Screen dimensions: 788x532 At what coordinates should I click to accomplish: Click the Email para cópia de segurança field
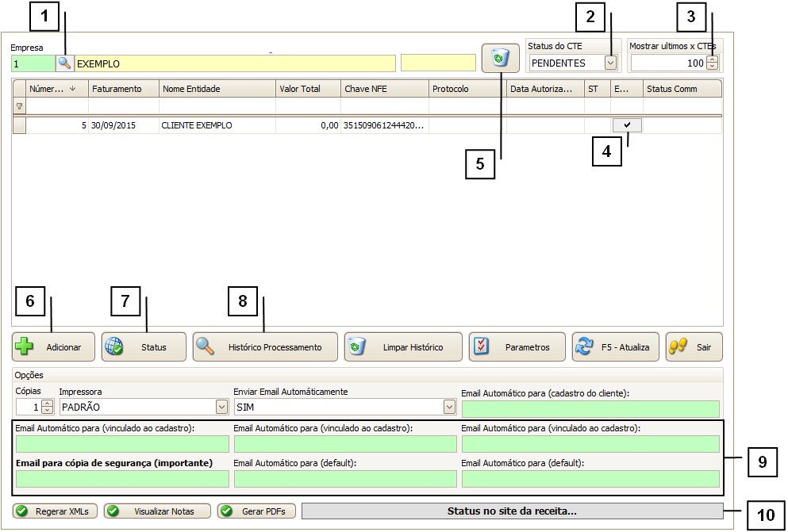(122, 479)
